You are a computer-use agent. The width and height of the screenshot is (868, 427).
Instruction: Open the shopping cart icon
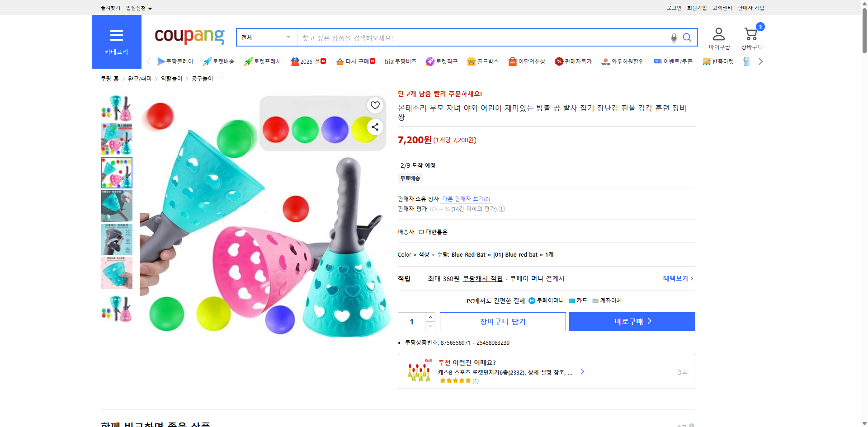pos(750,35)
